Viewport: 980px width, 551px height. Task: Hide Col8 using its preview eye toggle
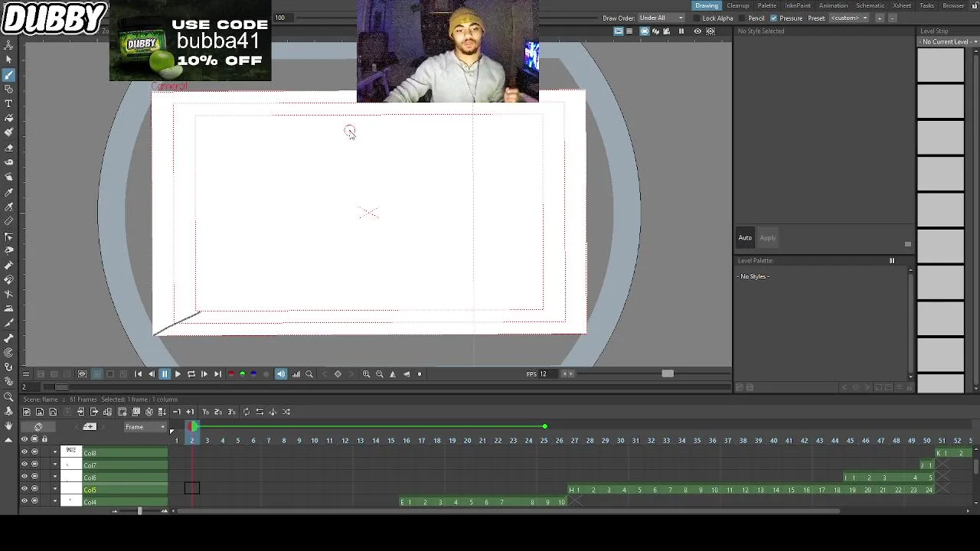click(24, 452)
